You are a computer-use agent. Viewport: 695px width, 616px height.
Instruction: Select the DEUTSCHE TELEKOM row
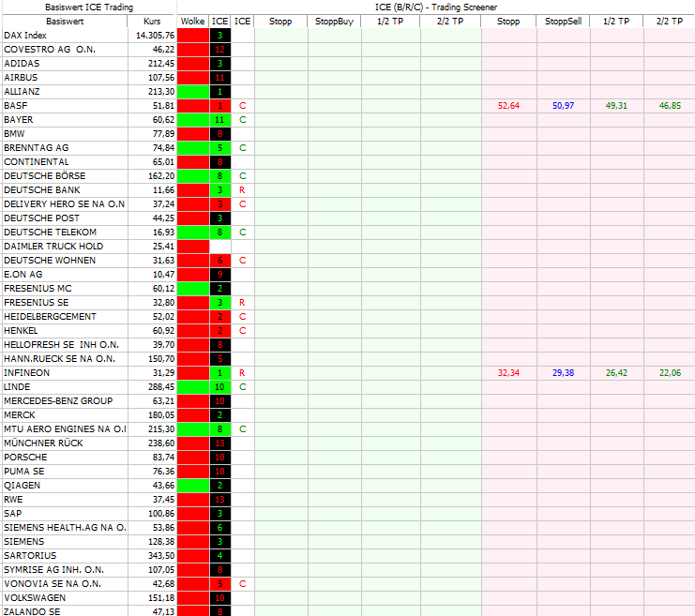tap(50, 233)
